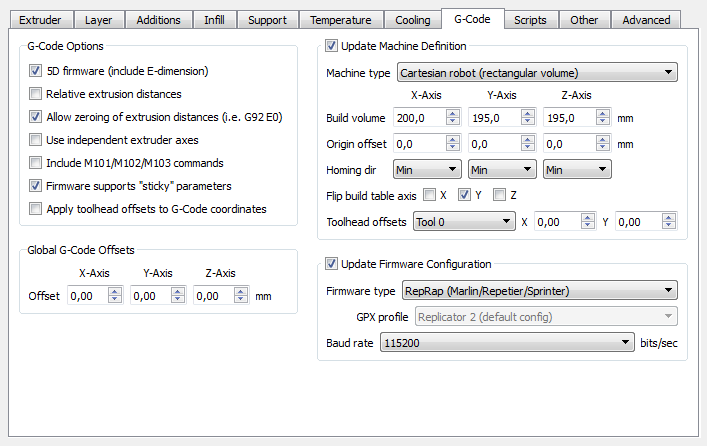Viewport: 707px width, 446px height.
Task: Open the X-Axis Homing dir dropdown
Action: pyautogui.click(x=427, y=170)
